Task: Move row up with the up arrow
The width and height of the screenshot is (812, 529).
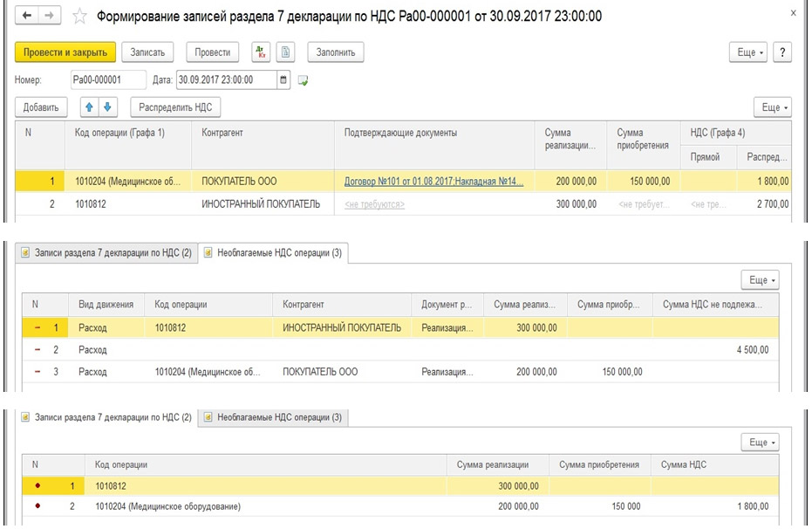Action: pyautogui.click(x=90, y=107)
